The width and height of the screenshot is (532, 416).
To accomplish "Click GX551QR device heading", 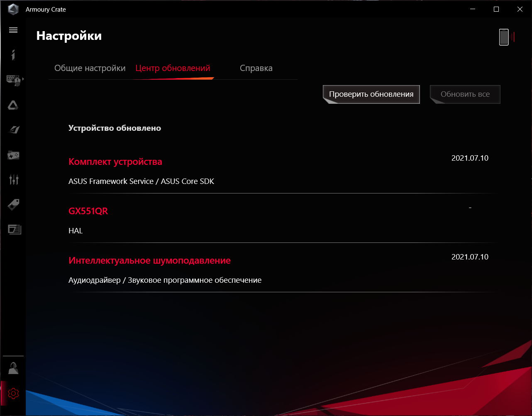I will point(88,211).
